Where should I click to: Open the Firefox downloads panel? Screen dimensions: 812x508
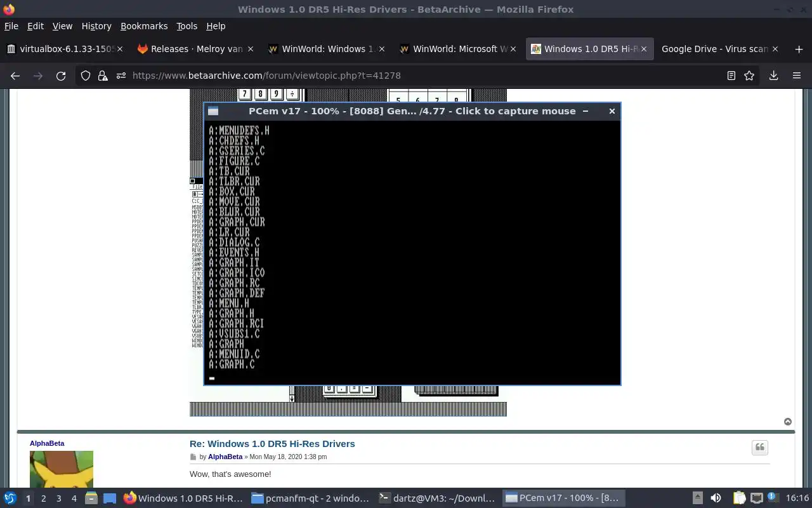pyautogui.click(x=774, y=76)
